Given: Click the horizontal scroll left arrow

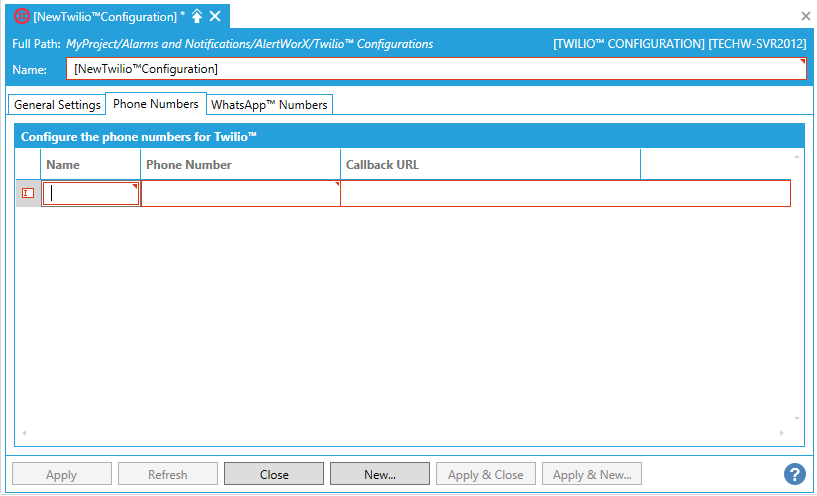Looking at the screenshot, I should click(x=22, y=433).
